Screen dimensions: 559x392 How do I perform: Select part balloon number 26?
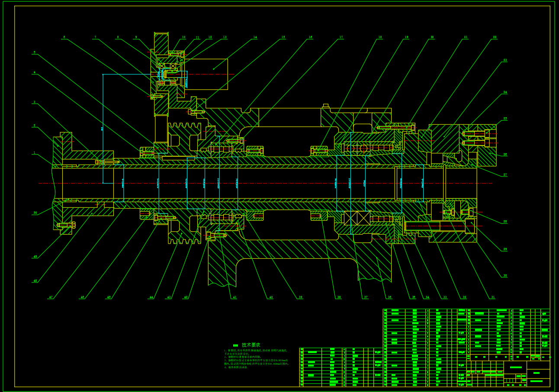click(505, 154)
